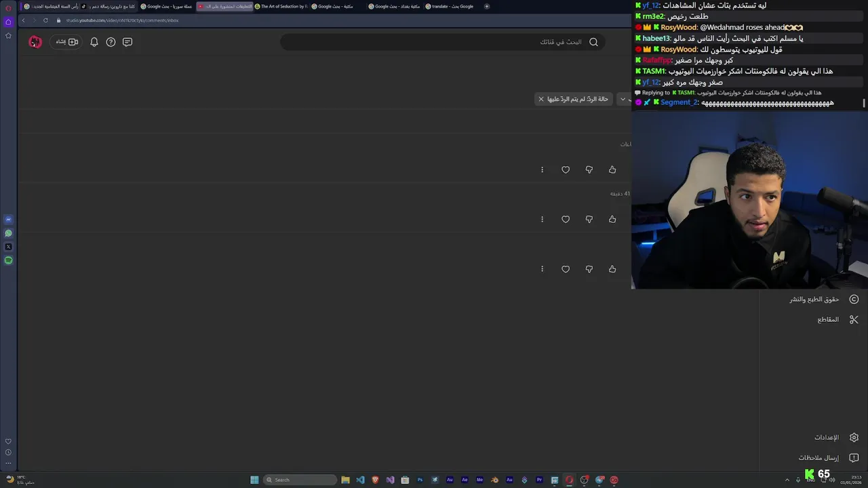The image size is (868, 488).
Task: Open more options for 41 دقيقة comment
Action: coord(542,219)
